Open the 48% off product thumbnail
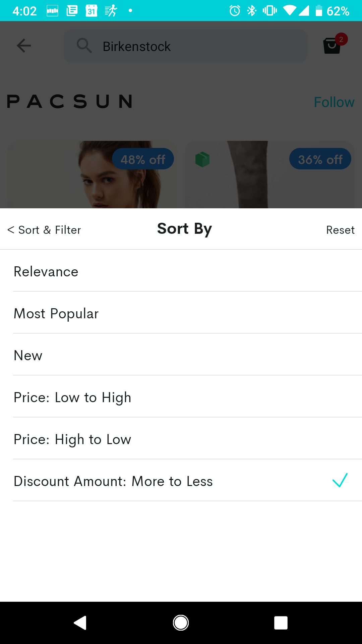This screenshot has height=644, width=362. [92, 174]
